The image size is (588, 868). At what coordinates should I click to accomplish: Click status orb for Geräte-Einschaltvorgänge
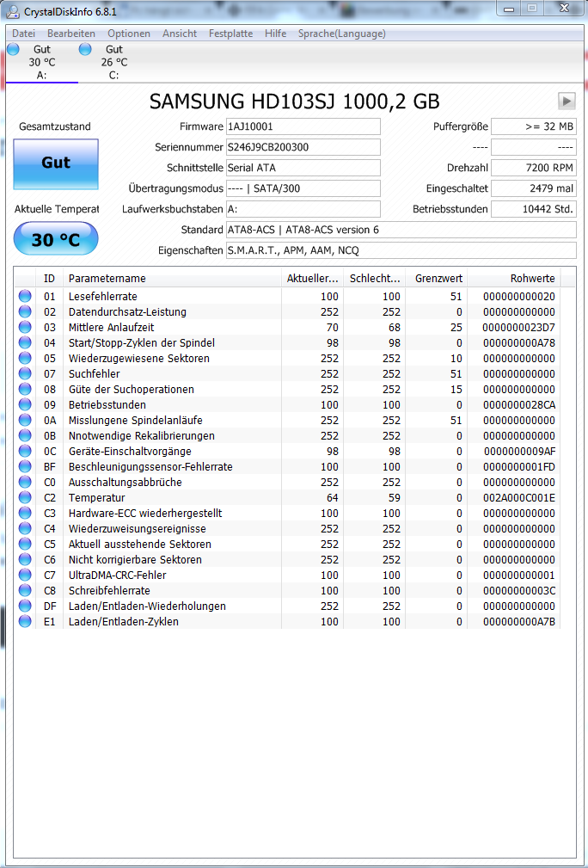coord(24,451)
